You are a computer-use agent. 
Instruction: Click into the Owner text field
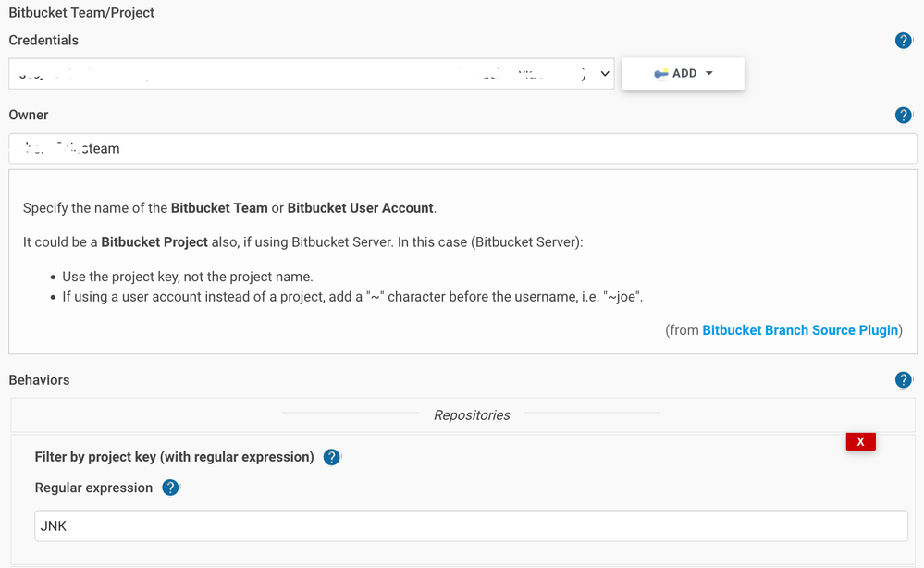pyautogui.click(x=462, y=149)
